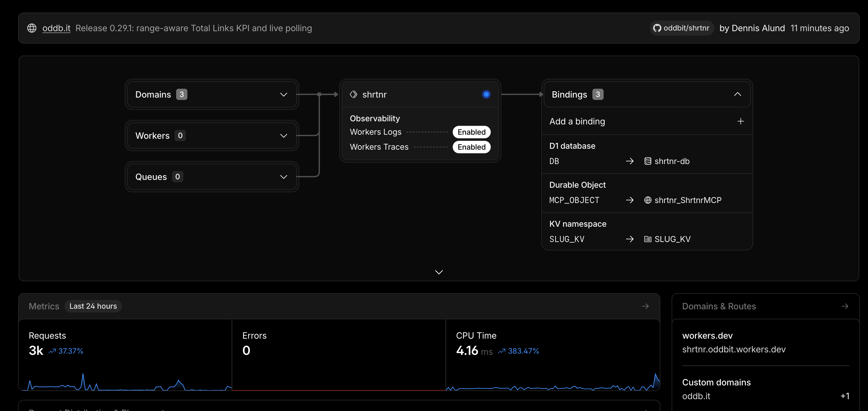
Task: Open Domains & Routes via the arrow icon
Action: tap(845, 306)
